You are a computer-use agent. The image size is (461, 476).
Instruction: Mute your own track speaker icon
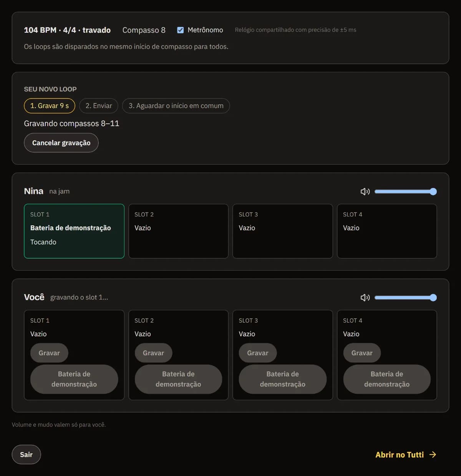pos(365,298)
